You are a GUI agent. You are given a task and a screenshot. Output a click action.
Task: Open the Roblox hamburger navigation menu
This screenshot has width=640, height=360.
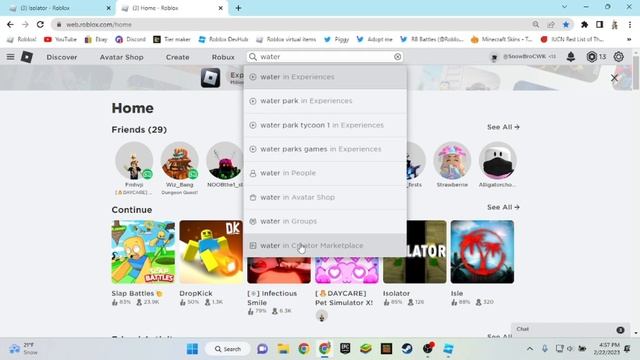(11, 57)
